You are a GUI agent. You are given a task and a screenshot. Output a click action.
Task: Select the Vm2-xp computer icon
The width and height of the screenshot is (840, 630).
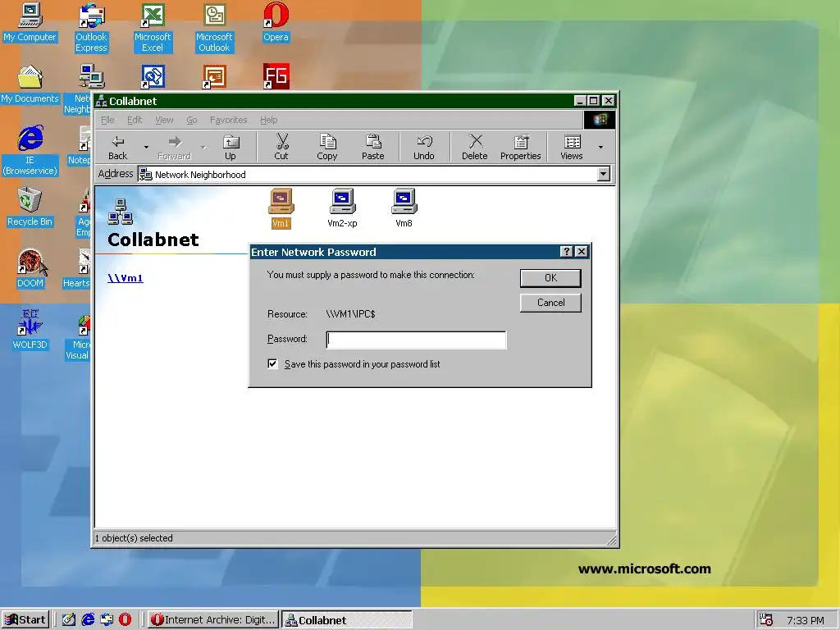[342, 208]
